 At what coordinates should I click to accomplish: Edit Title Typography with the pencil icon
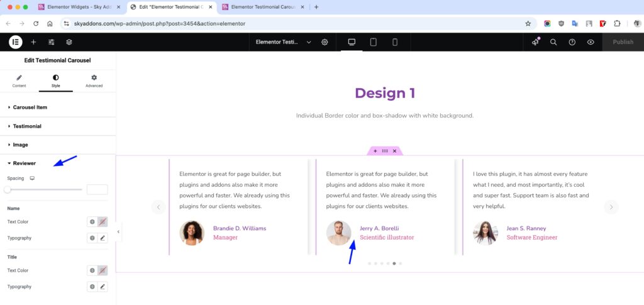[x=103, y=287]
